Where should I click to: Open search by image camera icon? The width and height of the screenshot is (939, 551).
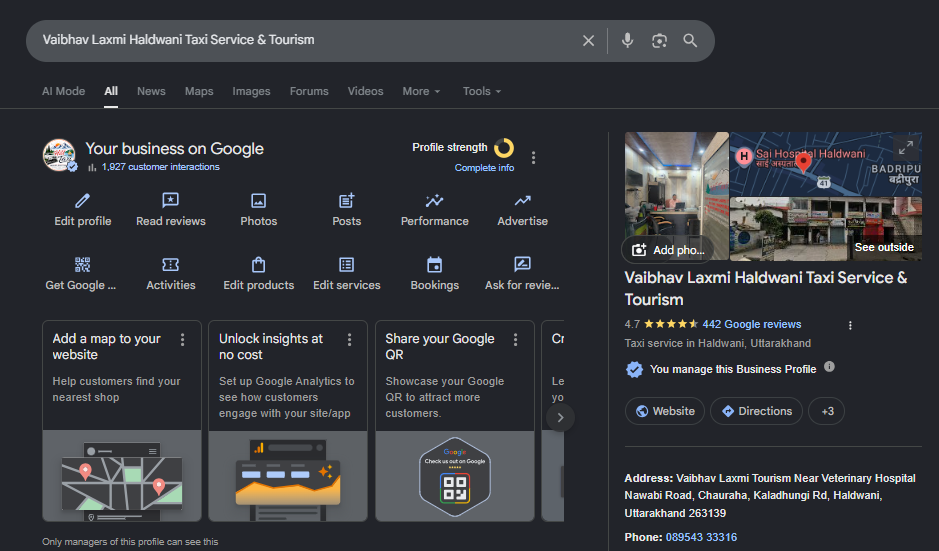[x=659, y=41]
